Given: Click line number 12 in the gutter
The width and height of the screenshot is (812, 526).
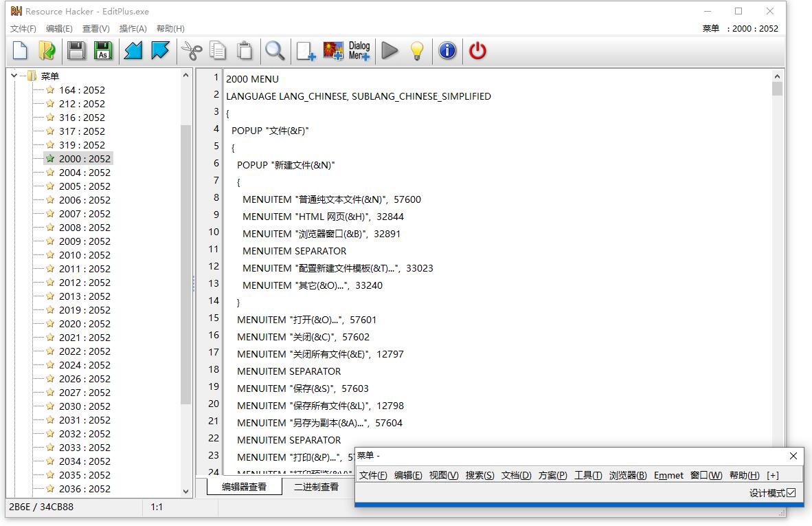Looking at the screenshot, I should (x=214, y=266).
